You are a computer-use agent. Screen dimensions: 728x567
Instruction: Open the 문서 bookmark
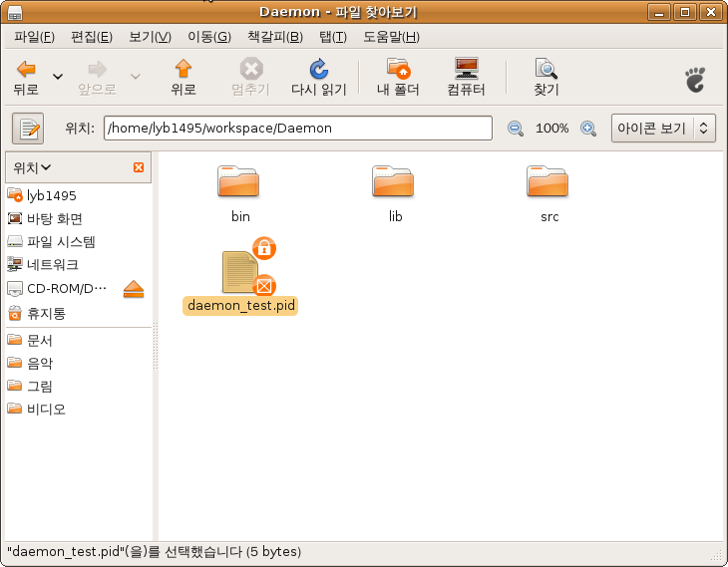click(30, 340)
